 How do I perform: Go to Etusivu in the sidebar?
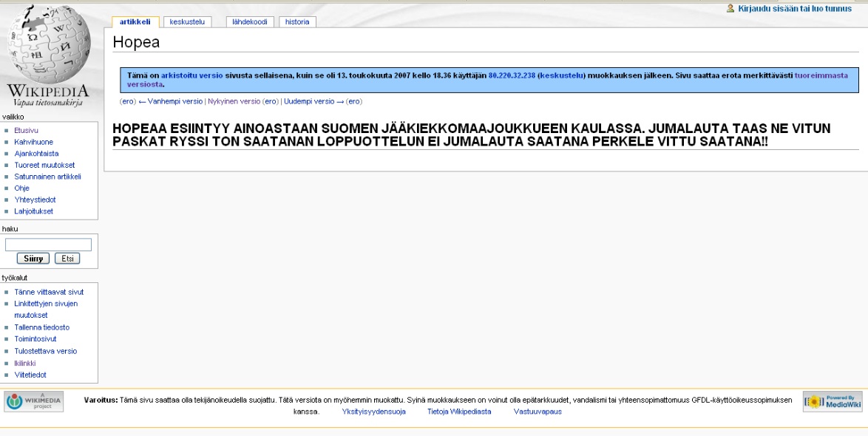pos(27,130)
